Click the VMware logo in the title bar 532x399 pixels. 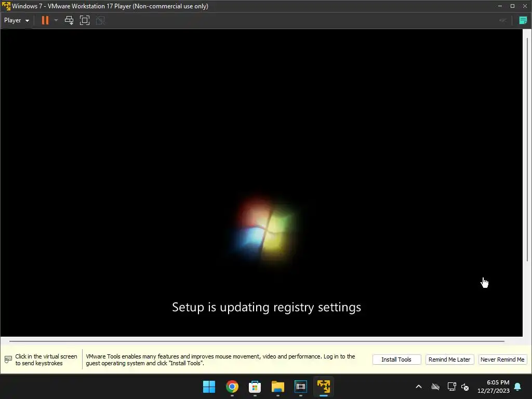(x=6, y=6)
